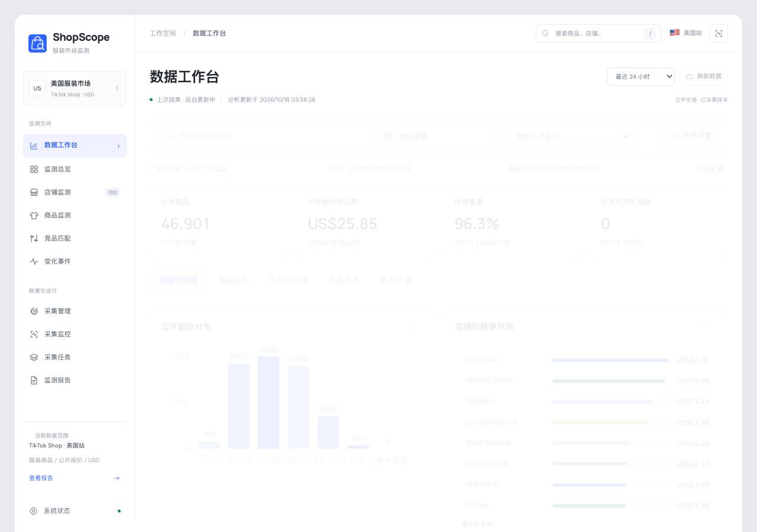757x532 pixels.
Task: Click the YND Suits price band bar
Action: pos(611,360)
